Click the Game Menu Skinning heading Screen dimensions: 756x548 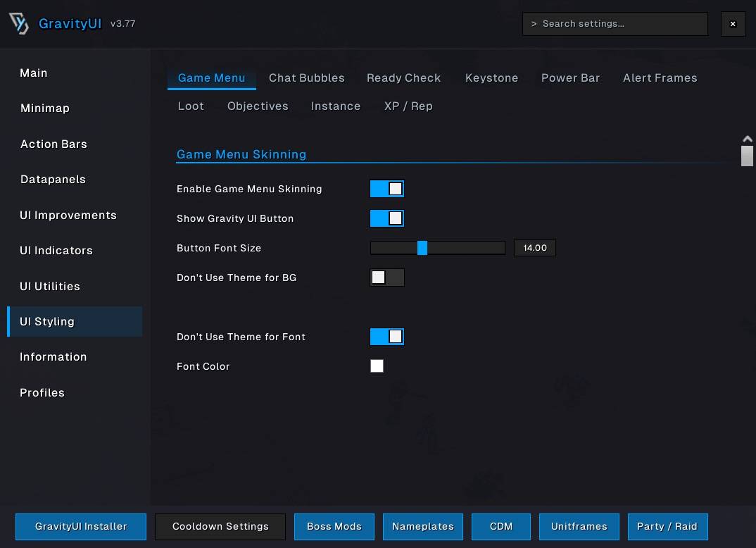tap(241, 154)
